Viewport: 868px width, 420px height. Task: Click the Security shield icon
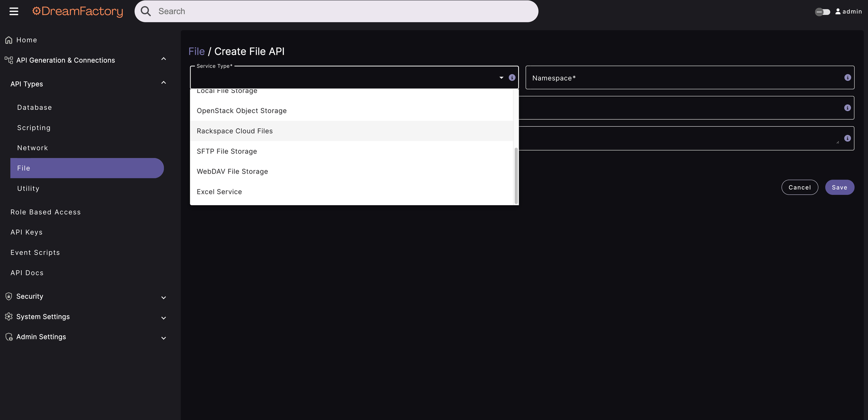coord(9,296)
